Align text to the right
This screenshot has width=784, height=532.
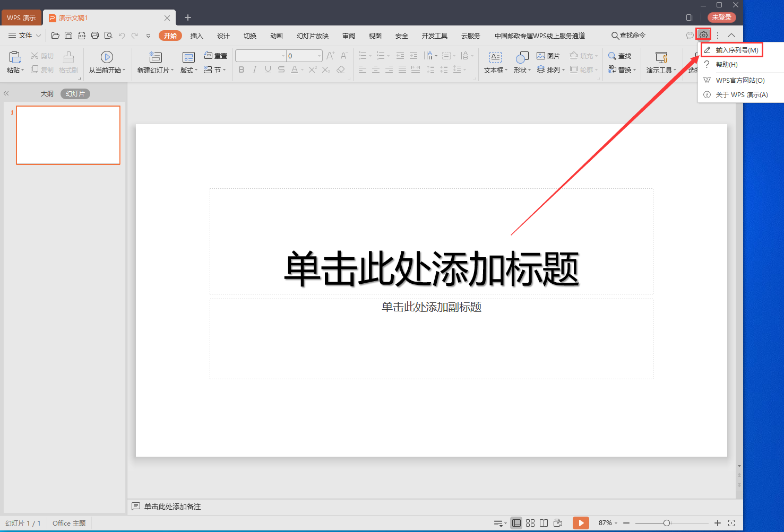click(389, 69)
